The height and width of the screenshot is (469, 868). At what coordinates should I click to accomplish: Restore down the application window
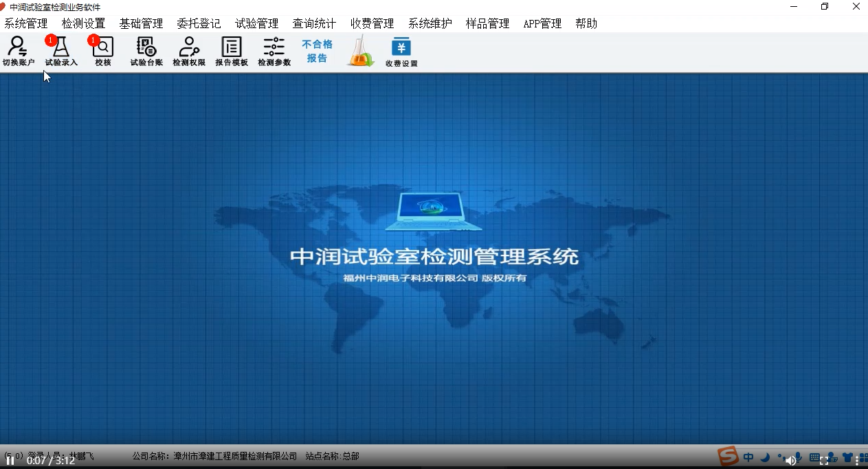(825, 7)
